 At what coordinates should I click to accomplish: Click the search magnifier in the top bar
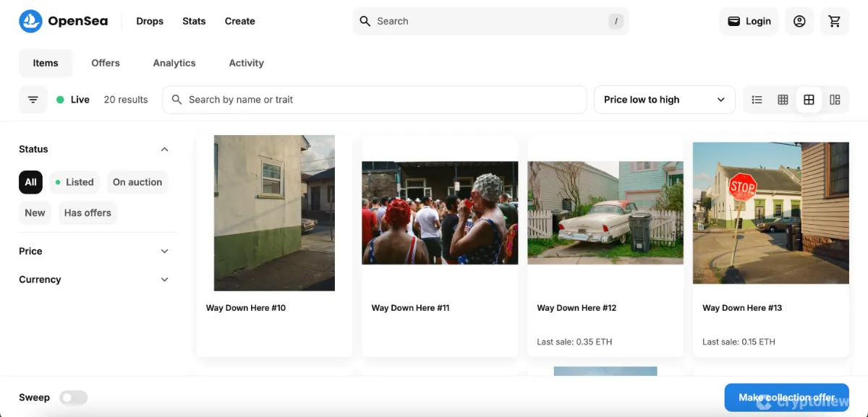(365, 21)
